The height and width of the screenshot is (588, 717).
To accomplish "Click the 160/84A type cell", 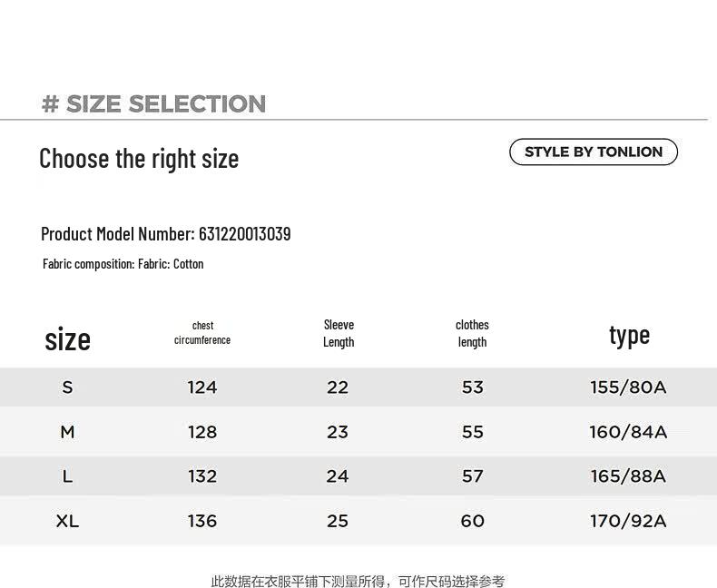I will (628, 432).
